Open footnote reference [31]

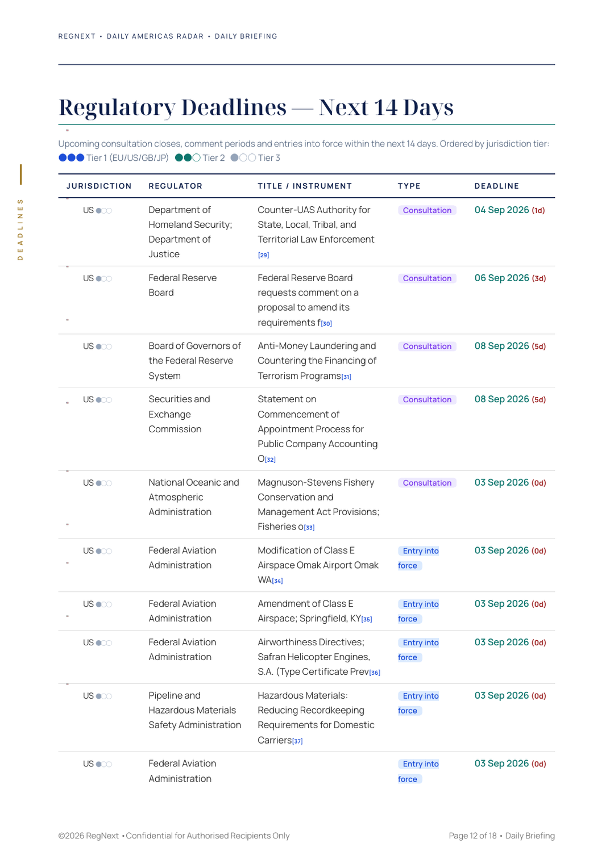click(346, 377)
